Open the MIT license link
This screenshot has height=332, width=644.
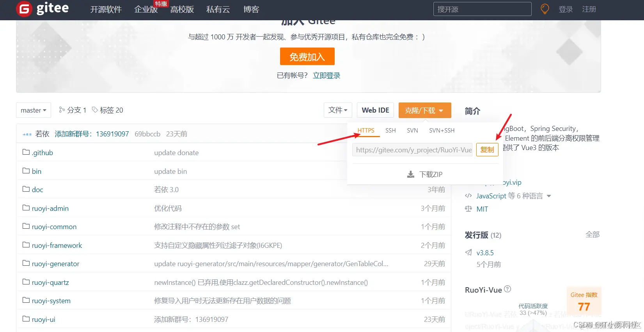tap(482, 209)
